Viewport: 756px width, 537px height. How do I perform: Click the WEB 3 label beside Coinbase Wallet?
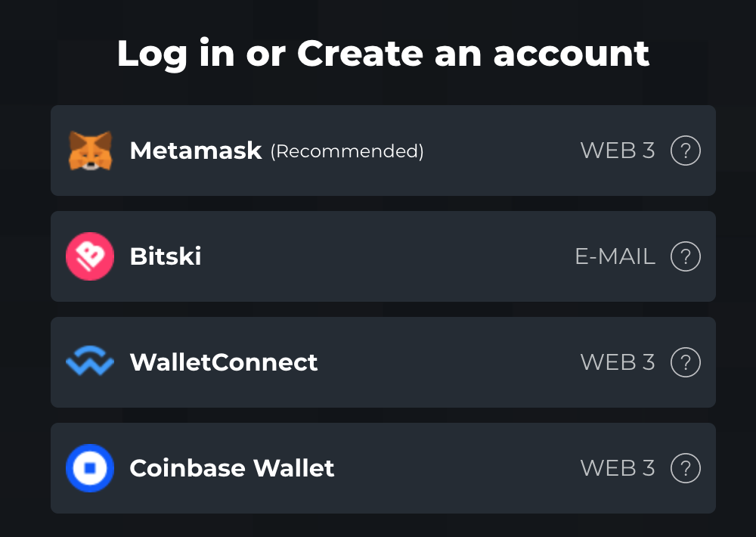click(618, 467)
